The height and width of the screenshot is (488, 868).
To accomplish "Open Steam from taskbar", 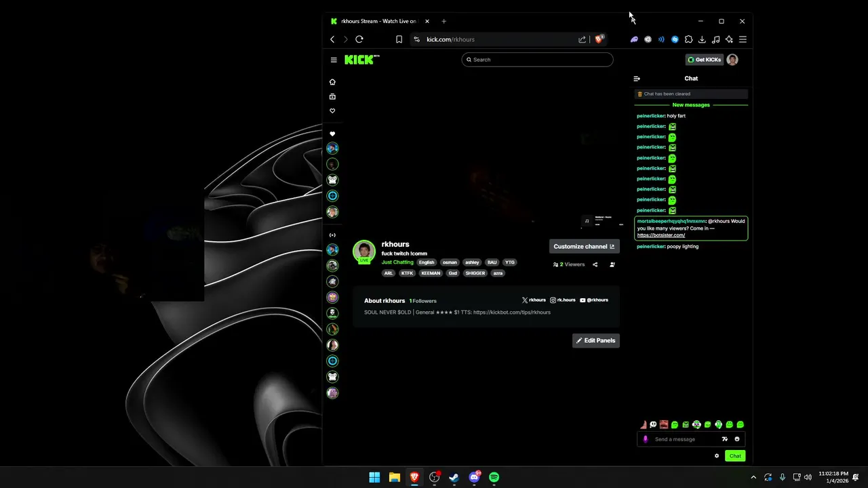I will coord(454,477).
